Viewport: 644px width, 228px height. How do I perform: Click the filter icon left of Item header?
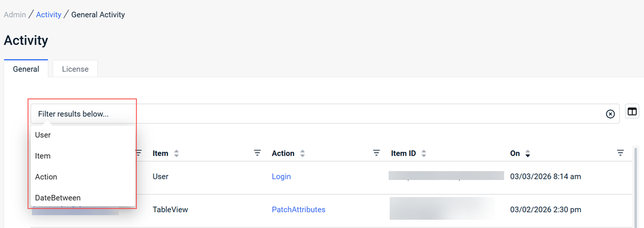(x=139, y=153)
